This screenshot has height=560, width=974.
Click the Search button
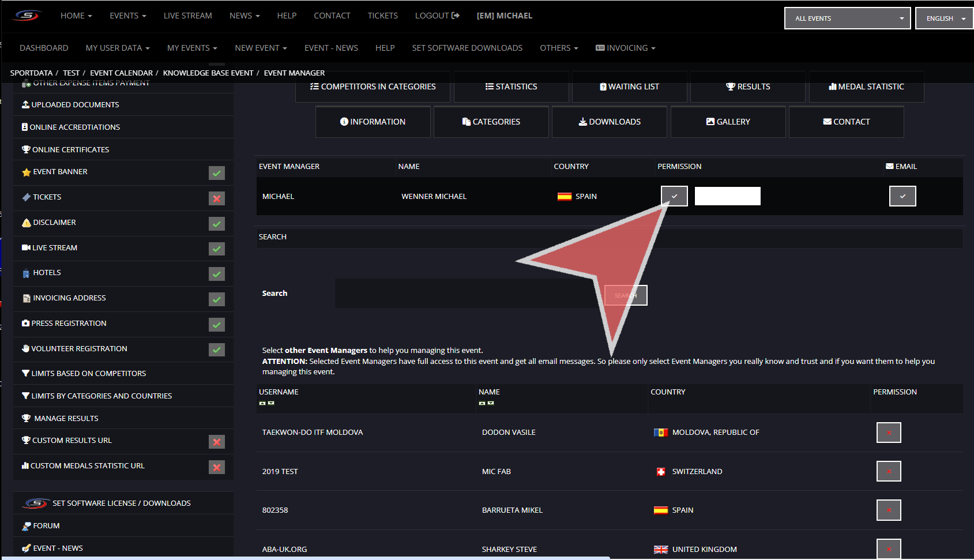(626, 295)
